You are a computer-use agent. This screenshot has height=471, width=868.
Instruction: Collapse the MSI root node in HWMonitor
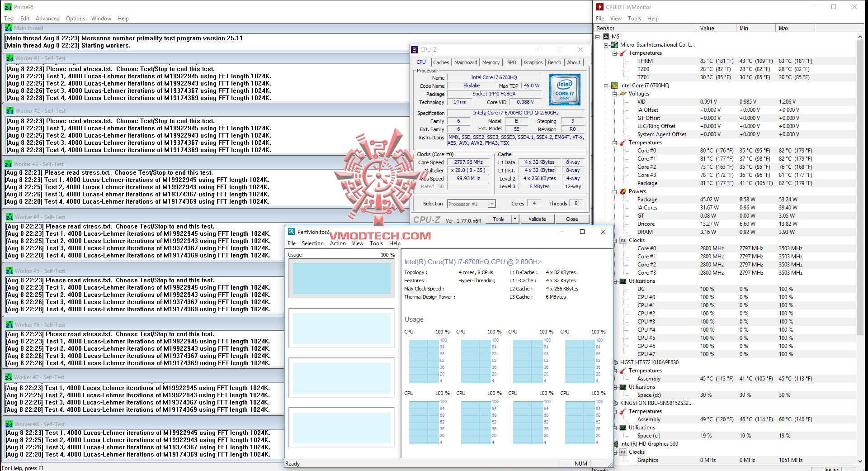(598, 37)
